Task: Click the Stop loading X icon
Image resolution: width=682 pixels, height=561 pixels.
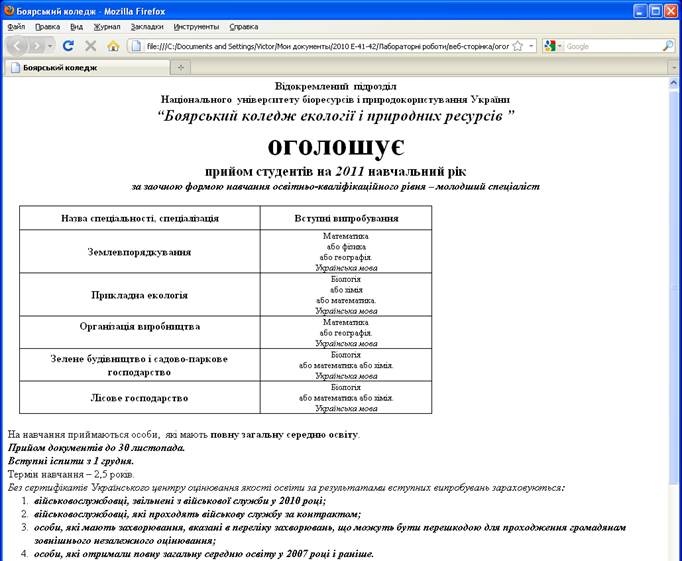Action: pyautogui.click(x=90, y=46)
